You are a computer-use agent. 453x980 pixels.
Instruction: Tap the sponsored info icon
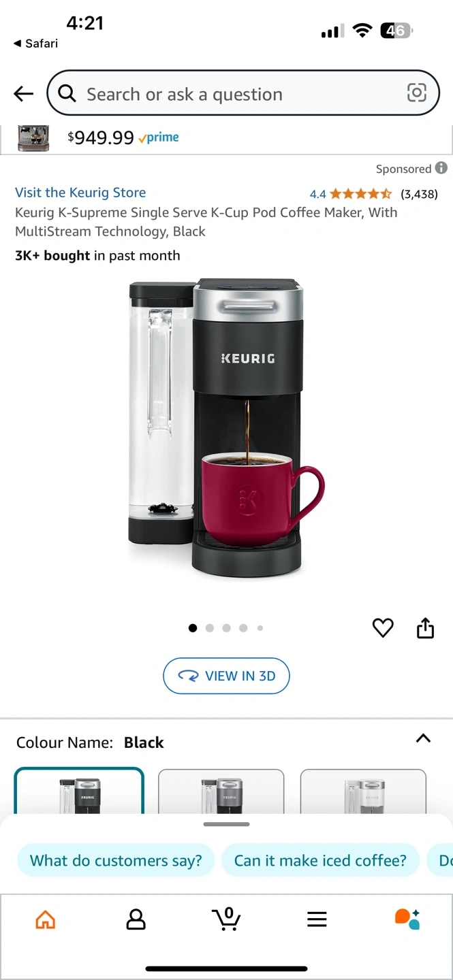coord(441,167)
